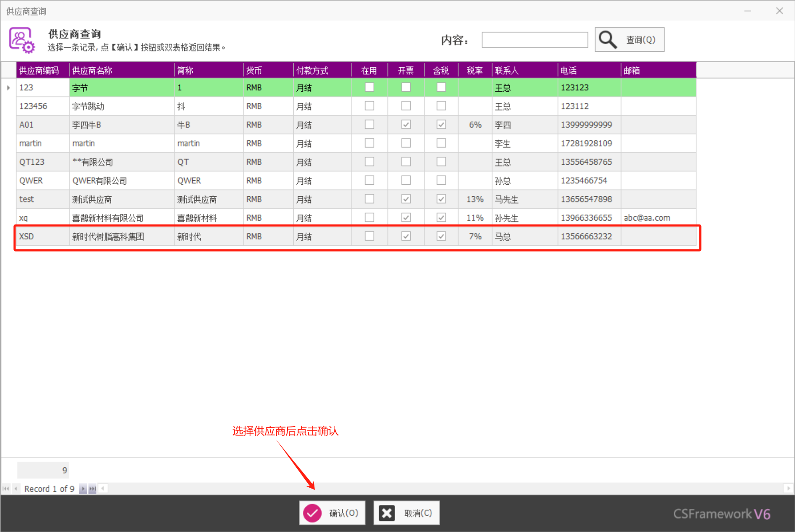Toggle 在用 checkbox for supplier 123
795x532 pixels.
coord(369,88)
